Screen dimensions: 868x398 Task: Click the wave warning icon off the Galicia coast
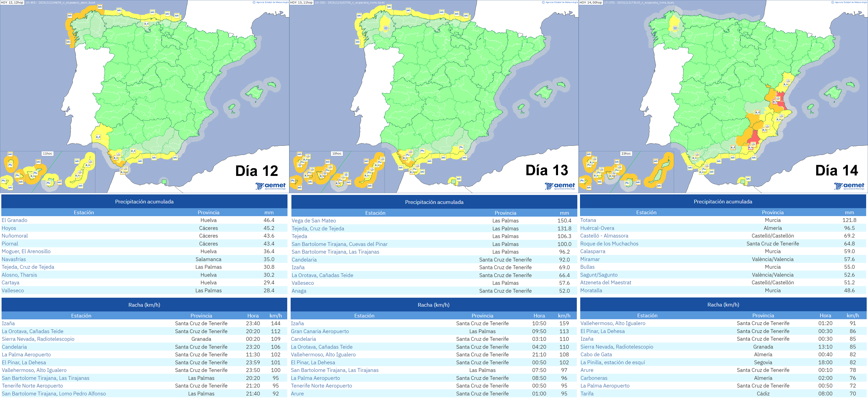71,16
